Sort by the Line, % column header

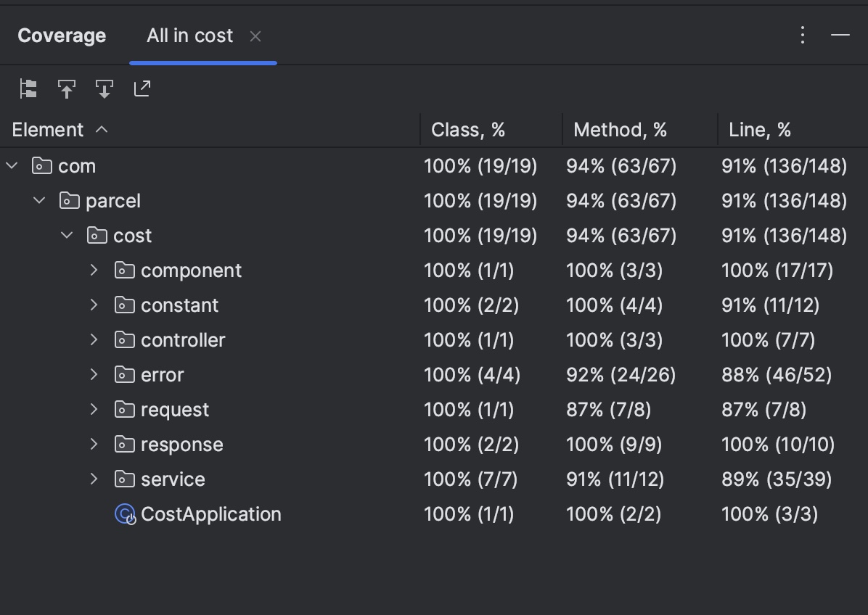click(760, 130)
